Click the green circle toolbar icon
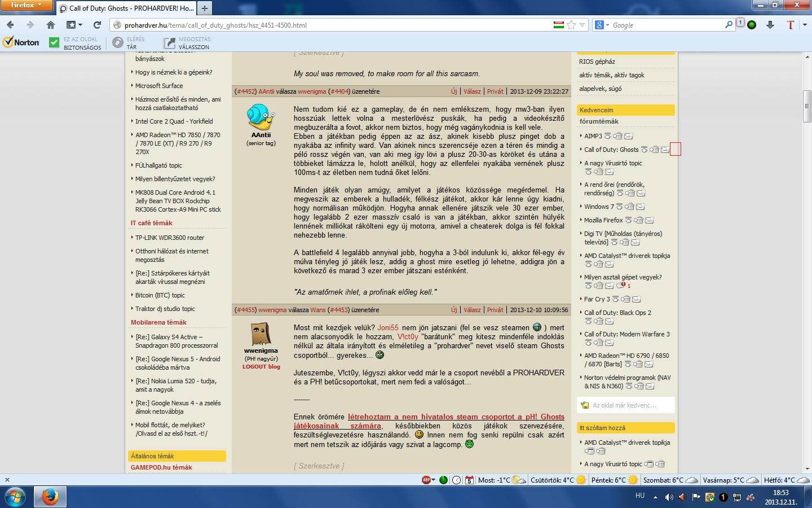 (752, 25)
